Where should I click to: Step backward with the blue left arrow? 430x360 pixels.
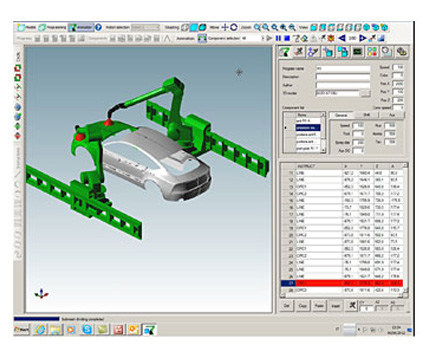click(342, 39)
